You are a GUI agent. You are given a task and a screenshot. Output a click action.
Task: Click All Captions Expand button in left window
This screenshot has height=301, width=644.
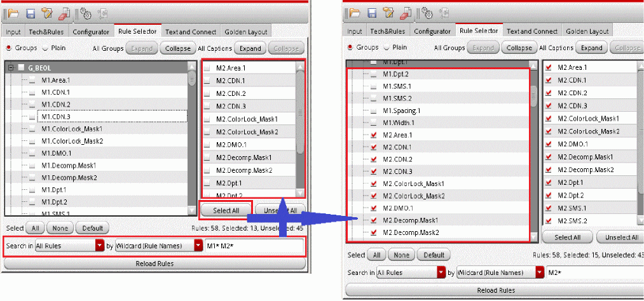click(250, 48)
